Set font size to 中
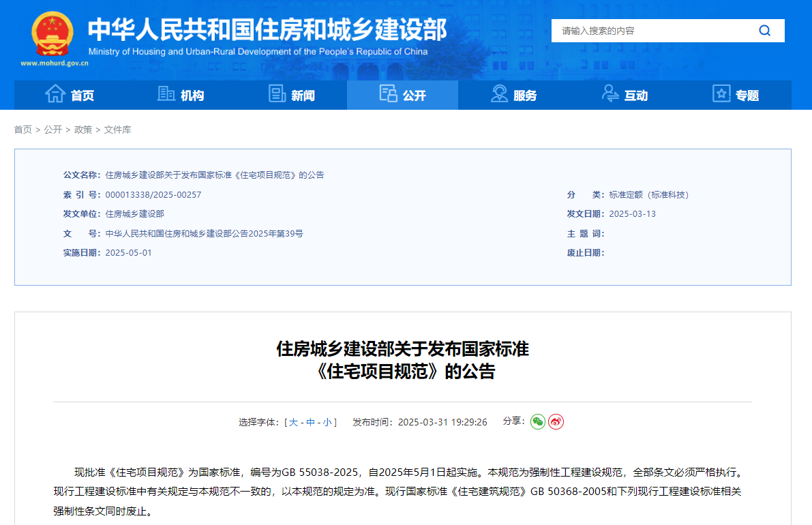Screen dimensions: 812x525 [311, 423]
